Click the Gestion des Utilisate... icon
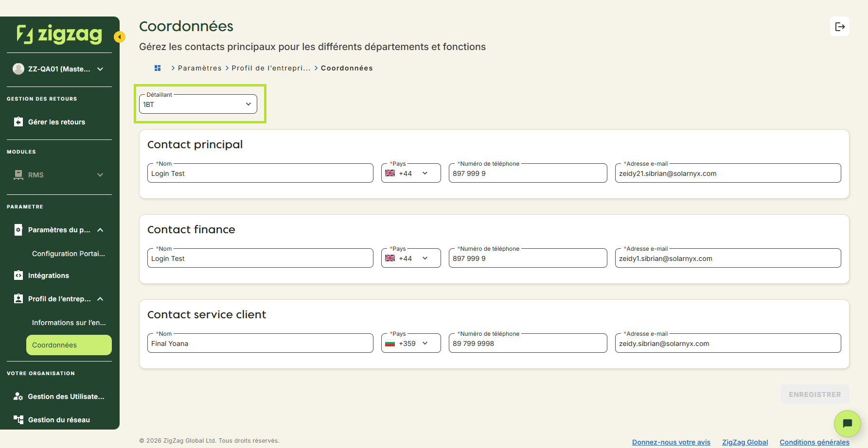Image resolution: width=868 pixels, height=448 pixels. click(x=18, y=396)
